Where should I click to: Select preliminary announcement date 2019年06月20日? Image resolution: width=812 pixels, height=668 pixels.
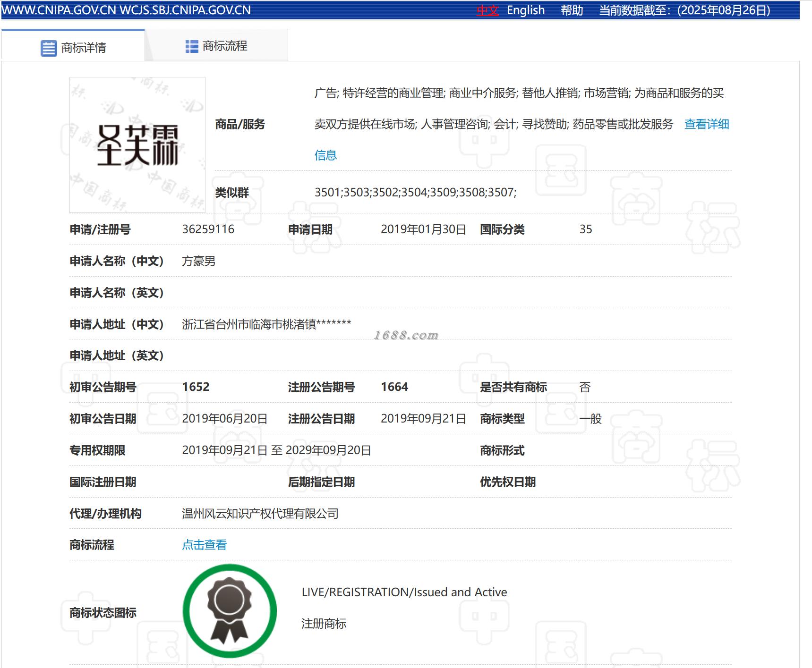tap(225, 419)
